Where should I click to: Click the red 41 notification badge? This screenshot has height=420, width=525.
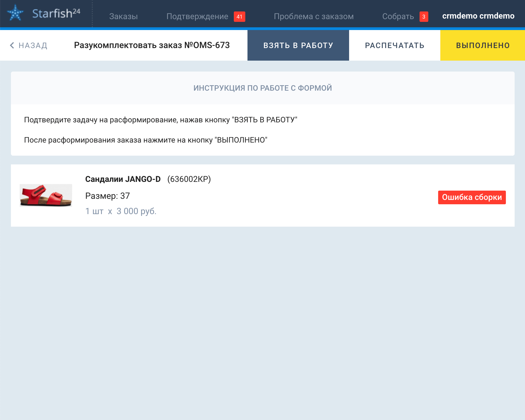[x=239, y=17]
